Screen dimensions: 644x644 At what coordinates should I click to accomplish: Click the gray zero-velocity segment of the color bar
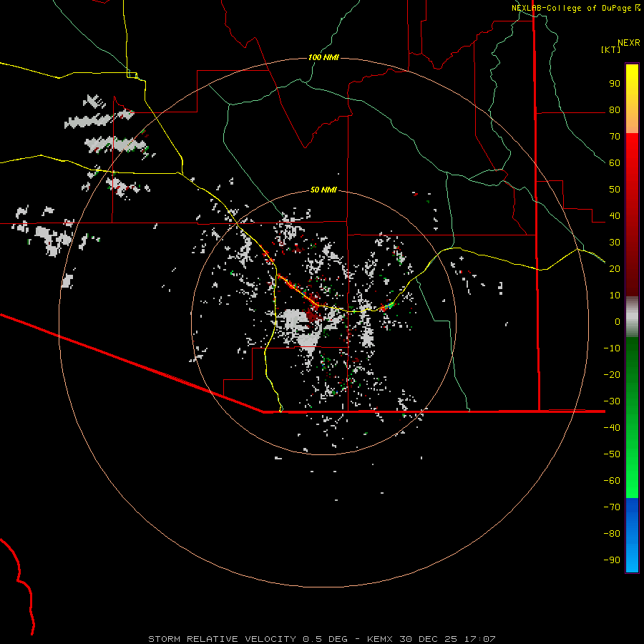[x=632, y=317]
